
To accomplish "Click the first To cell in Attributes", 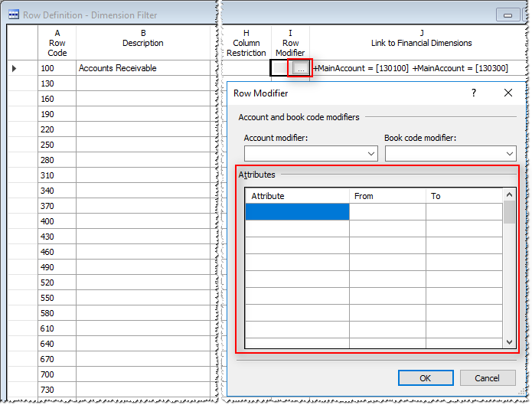I will tap(464, 212).
